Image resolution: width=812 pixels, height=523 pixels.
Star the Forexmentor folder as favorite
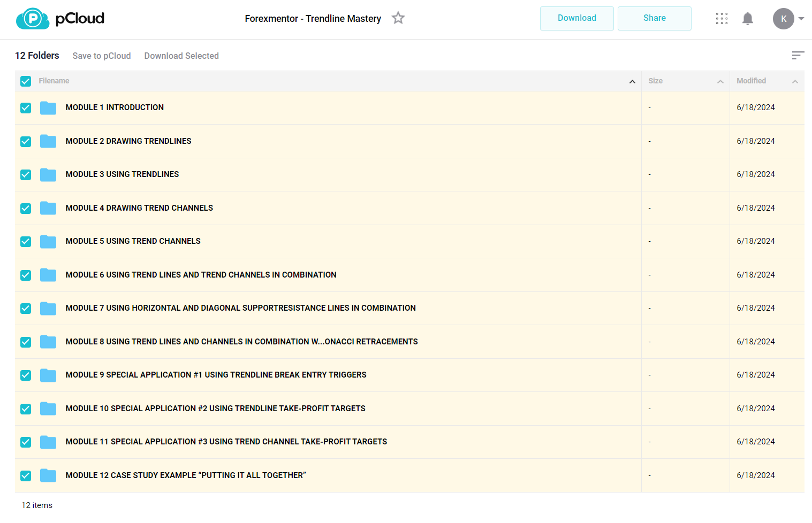[x=398, y=18]
